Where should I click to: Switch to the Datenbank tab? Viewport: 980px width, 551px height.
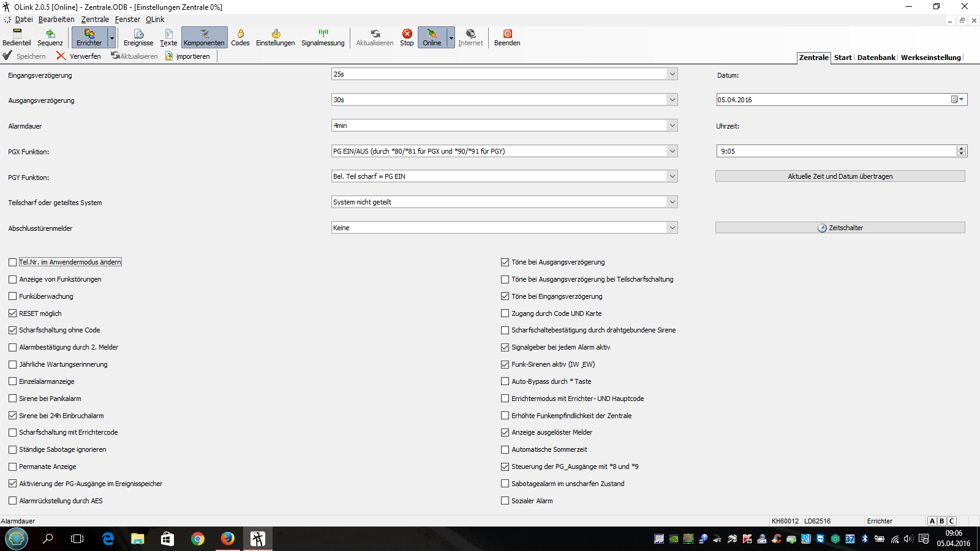click(876, 58)
